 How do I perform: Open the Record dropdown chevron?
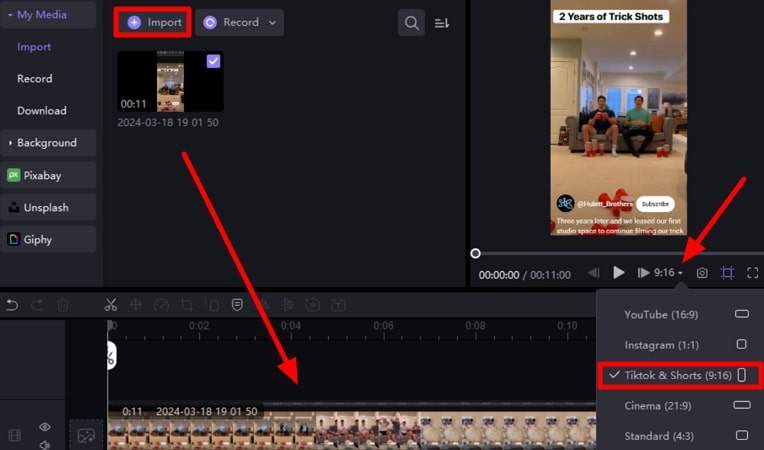[x=273, y=22]
